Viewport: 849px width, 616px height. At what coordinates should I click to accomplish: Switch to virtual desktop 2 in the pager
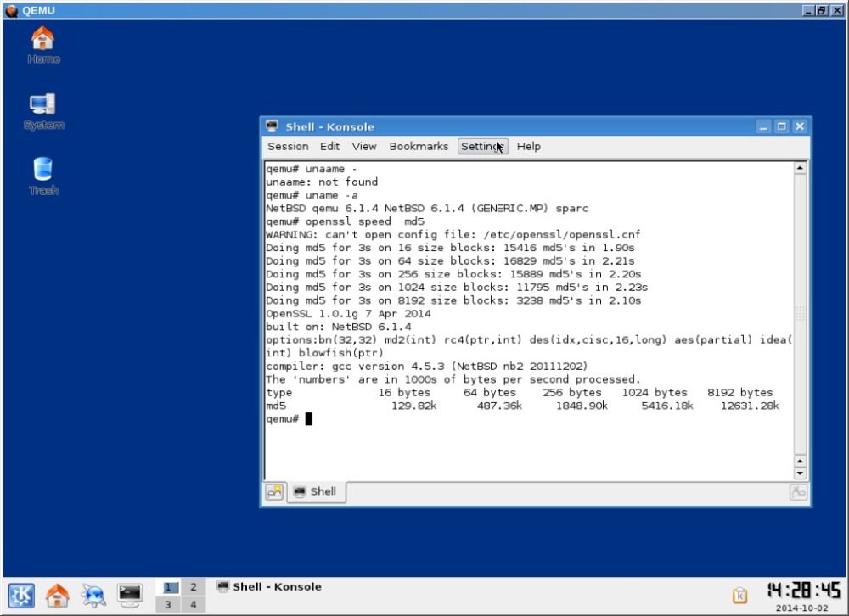(x=194, y=586)
